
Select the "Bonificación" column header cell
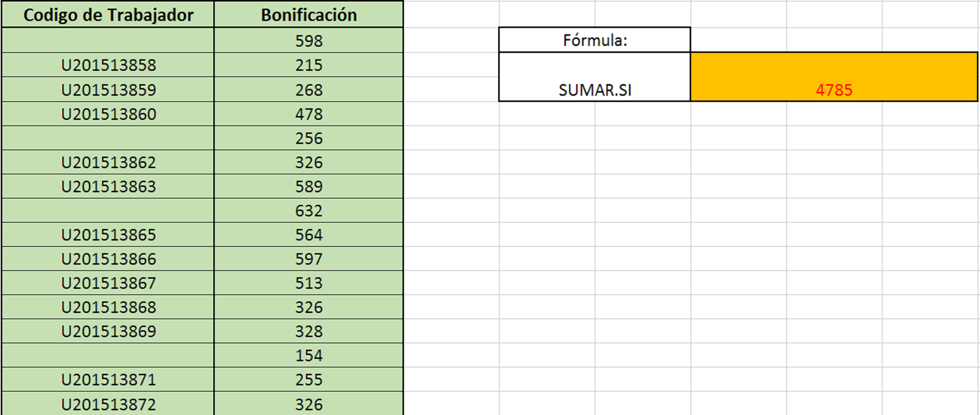(x=309, y=15)
